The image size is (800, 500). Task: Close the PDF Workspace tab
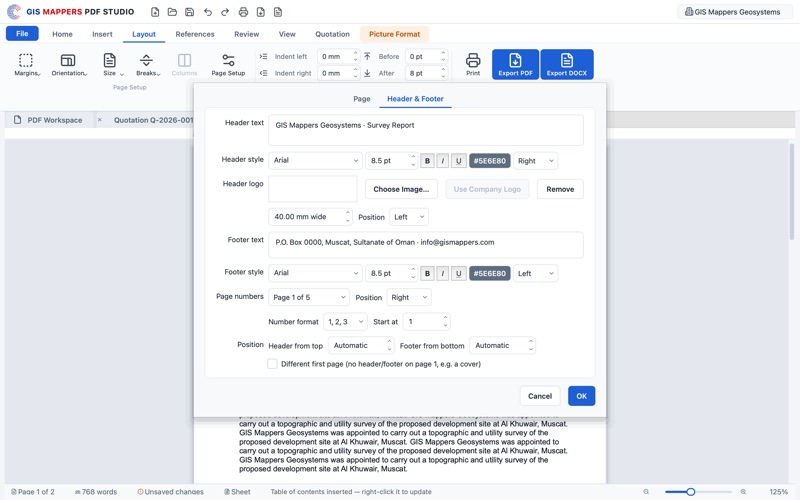[x=99, y=120]
